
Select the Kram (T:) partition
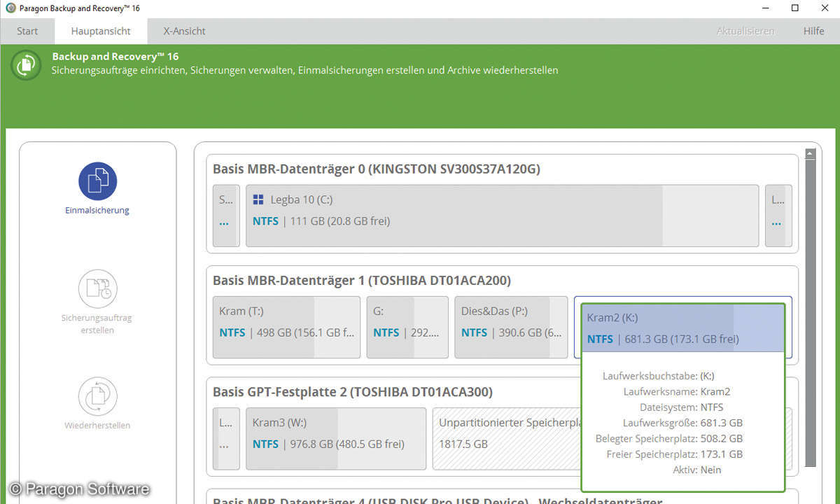coord(286,328)
